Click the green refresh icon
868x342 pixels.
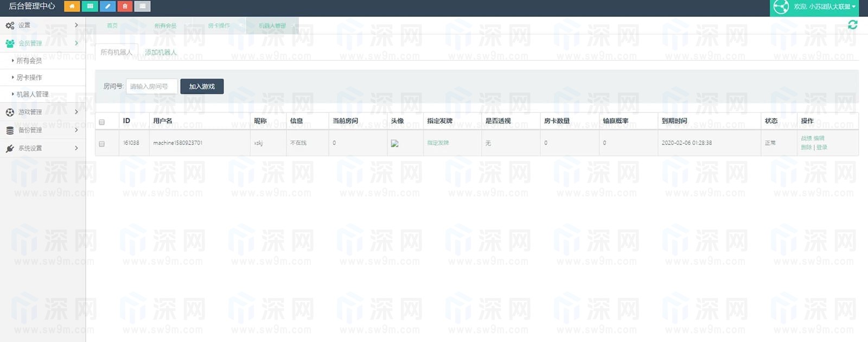tap(852, 24)
